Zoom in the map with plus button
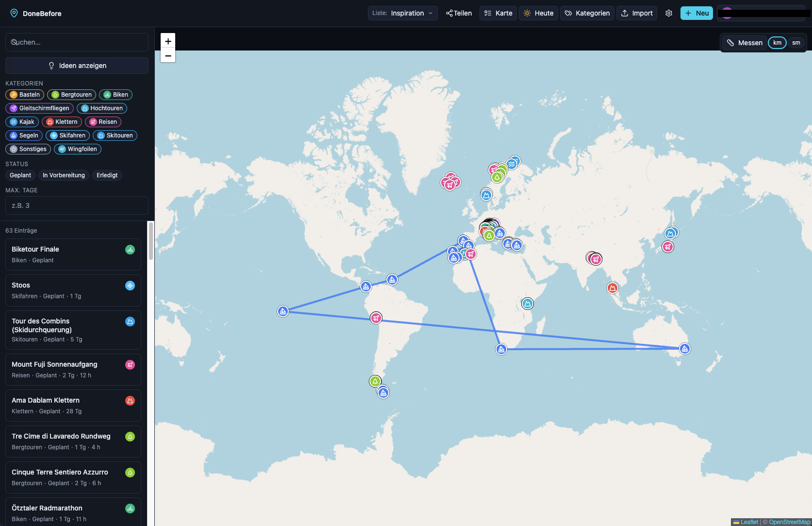The image size is (812, 526). click(x=168, y=41)
